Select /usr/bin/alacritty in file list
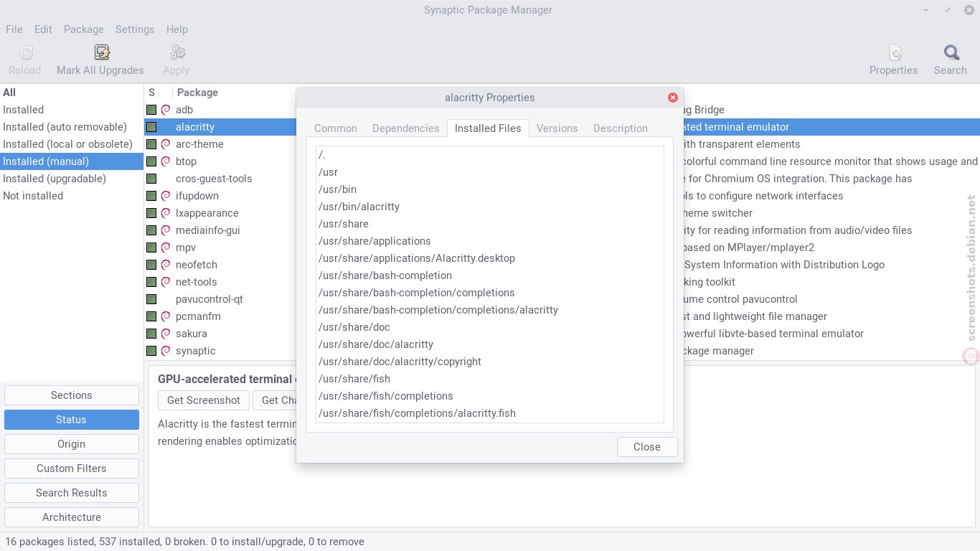980x551 pixels. click(490, 207)
